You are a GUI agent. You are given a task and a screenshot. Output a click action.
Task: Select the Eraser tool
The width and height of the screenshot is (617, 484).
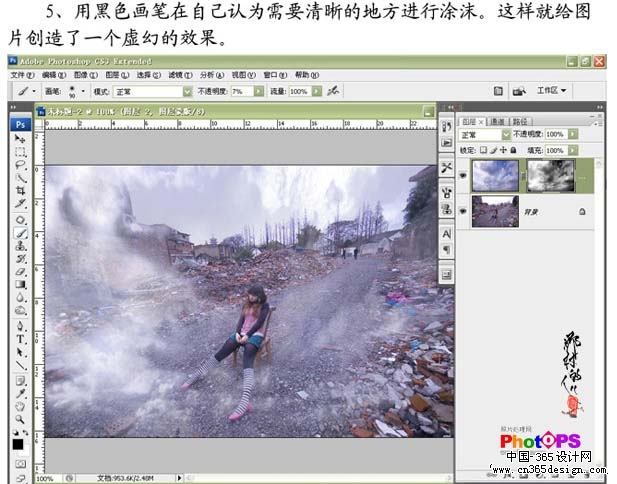pyautogui.click(x=20, y=272)
